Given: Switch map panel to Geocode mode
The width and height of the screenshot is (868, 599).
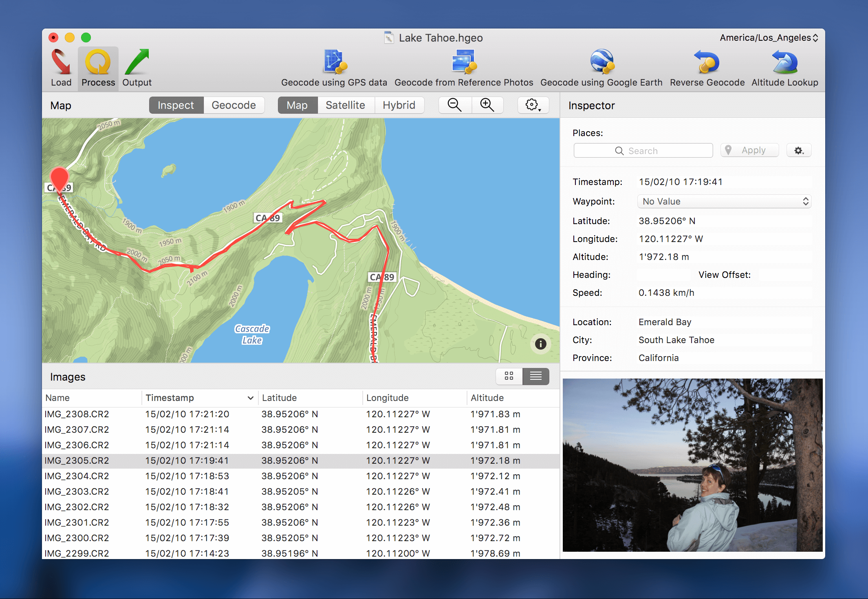Looking at the screenshot, I should [234, 105].
